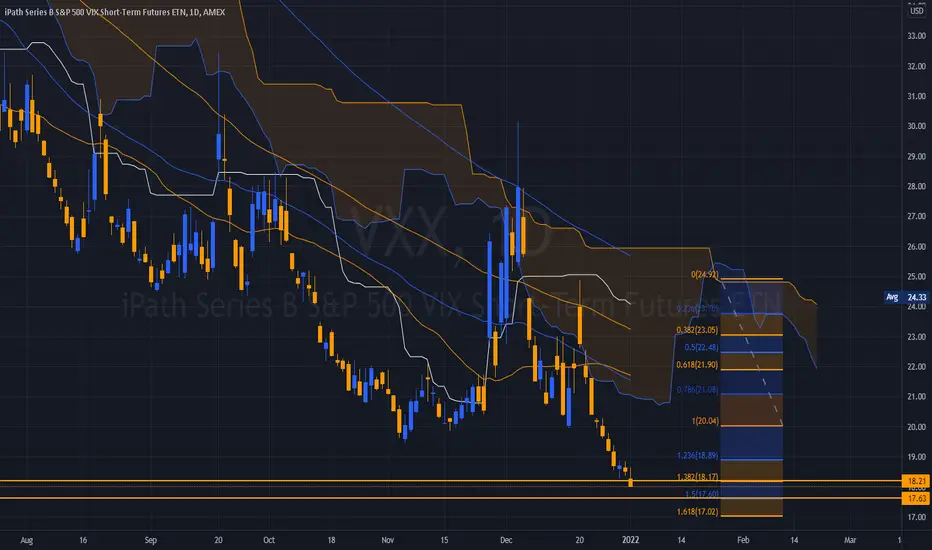The image size is (932, 550).
Task: Select the Avg 24.33 price label
Action: pyautogui.click(x=907, y=297)
